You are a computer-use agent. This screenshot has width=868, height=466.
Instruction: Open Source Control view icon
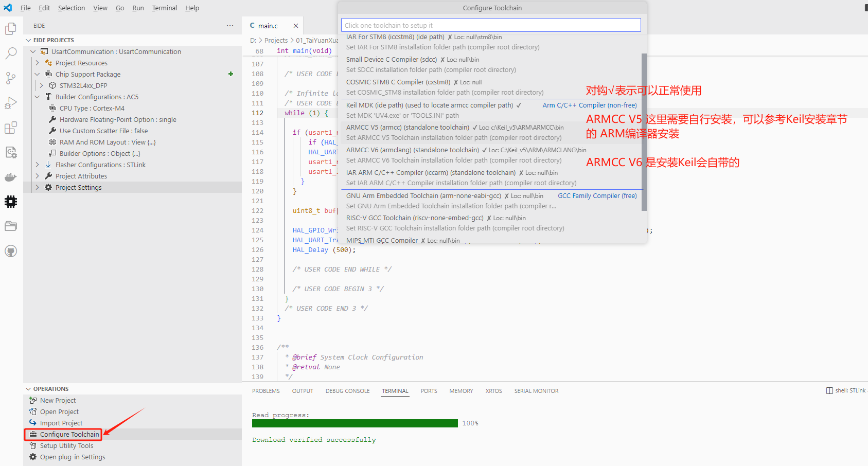coord(11,78)
